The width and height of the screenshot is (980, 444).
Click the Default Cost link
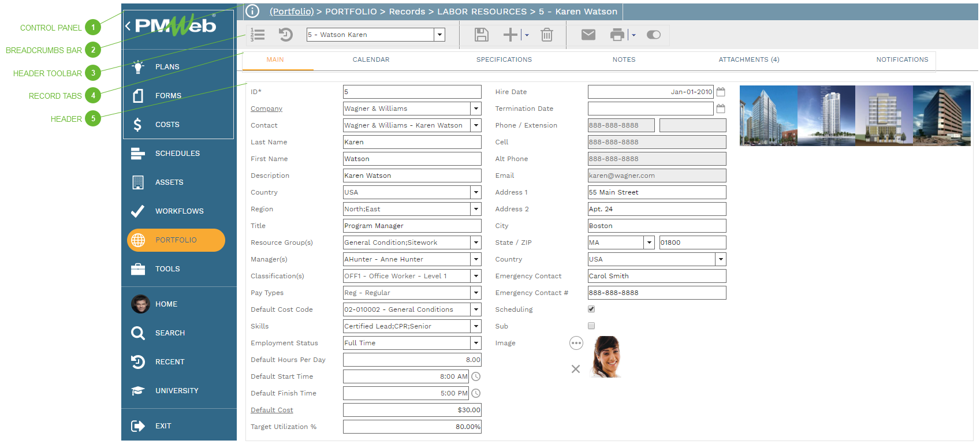pos(272,410)
